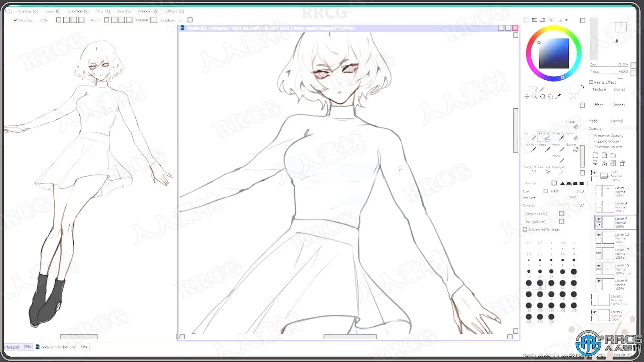
Task: Choose the size 50 brush preset dot
Action: point(574,283)
